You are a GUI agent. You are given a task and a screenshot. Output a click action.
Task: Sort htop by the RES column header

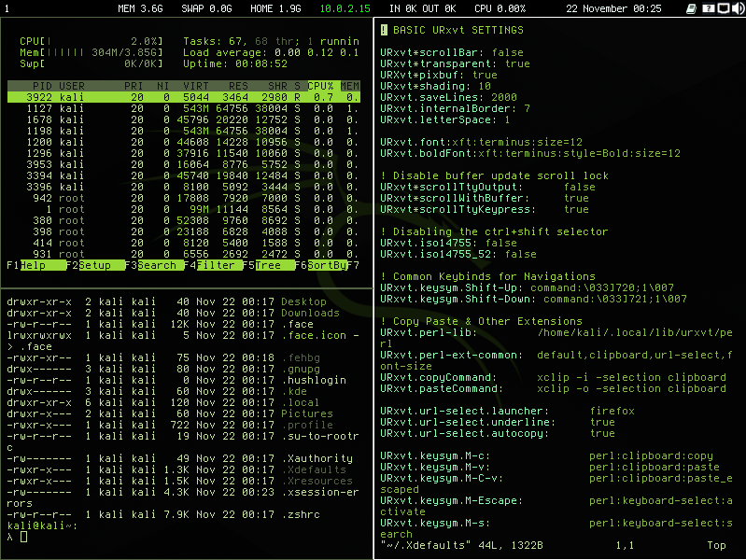point(238,86)
